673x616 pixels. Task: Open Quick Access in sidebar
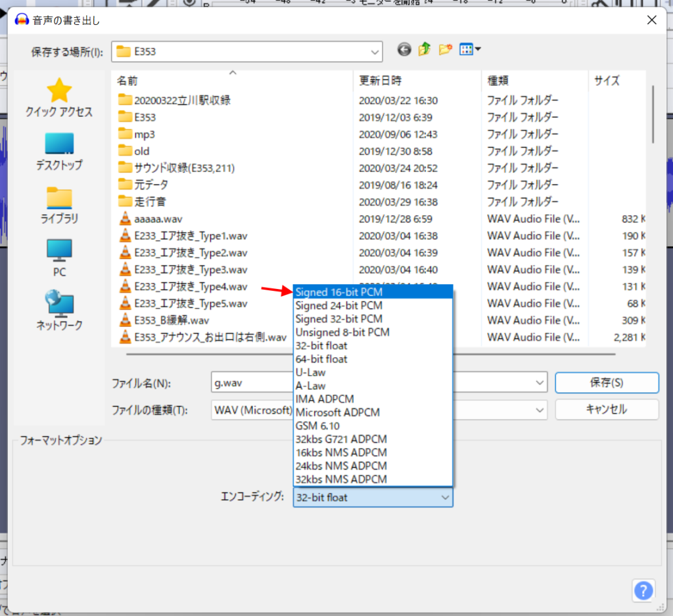coord(59,99)
